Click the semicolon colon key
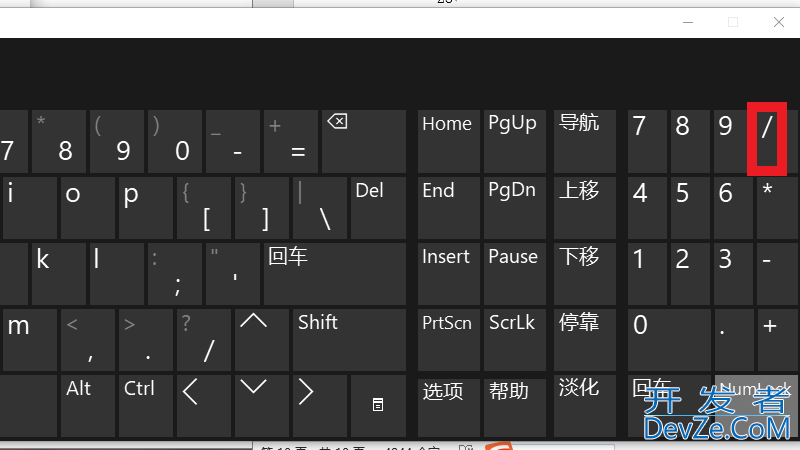 (x=175, y=274)
